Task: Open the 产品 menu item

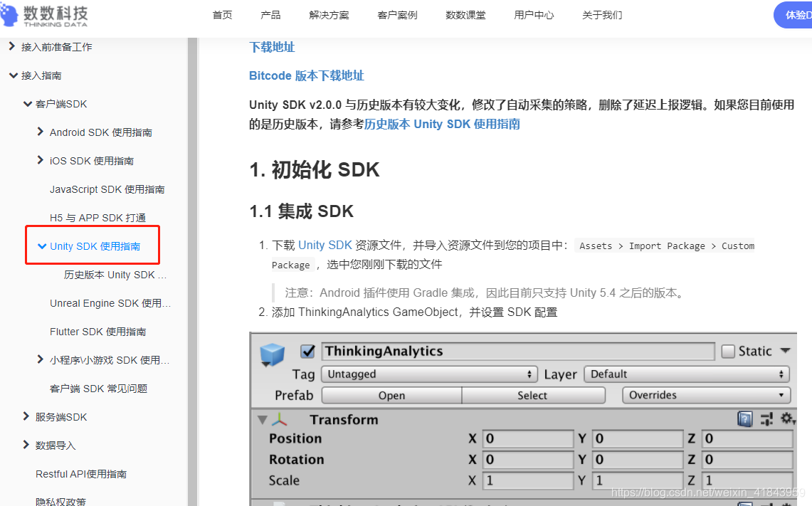Action: tap(270, 15)
